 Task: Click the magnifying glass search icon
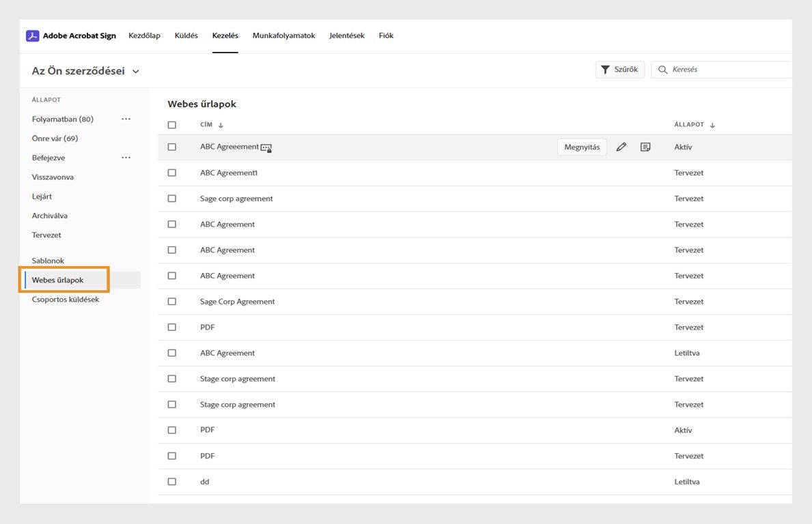(662, 69)
